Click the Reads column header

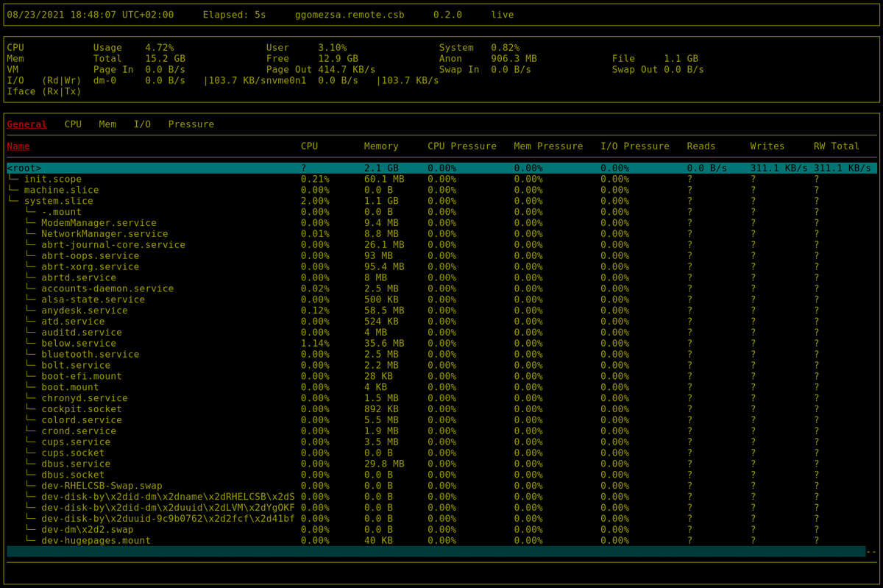[x=701, y=146]
